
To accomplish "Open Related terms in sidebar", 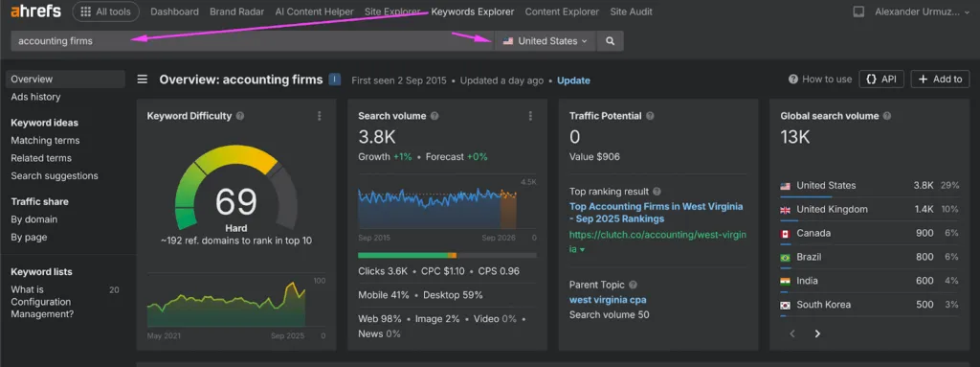I will (x=41, y=158).
